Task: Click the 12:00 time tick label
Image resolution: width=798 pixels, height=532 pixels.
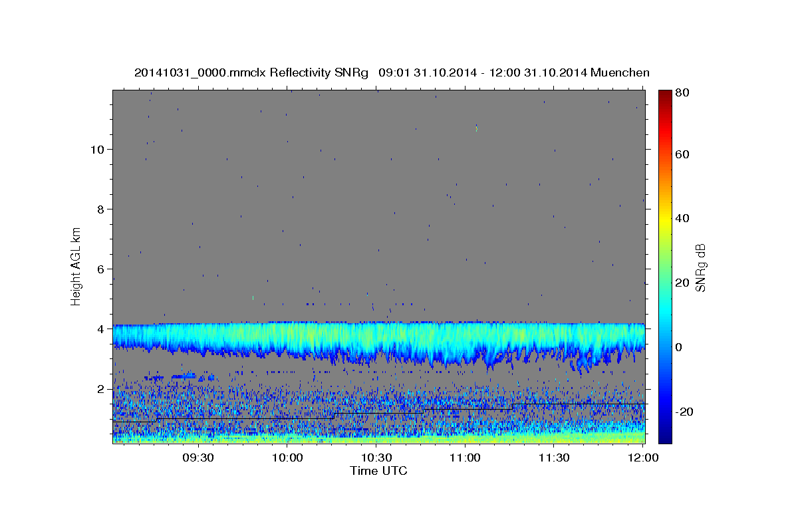Action: pyautogui.click(x=644, y=458)
